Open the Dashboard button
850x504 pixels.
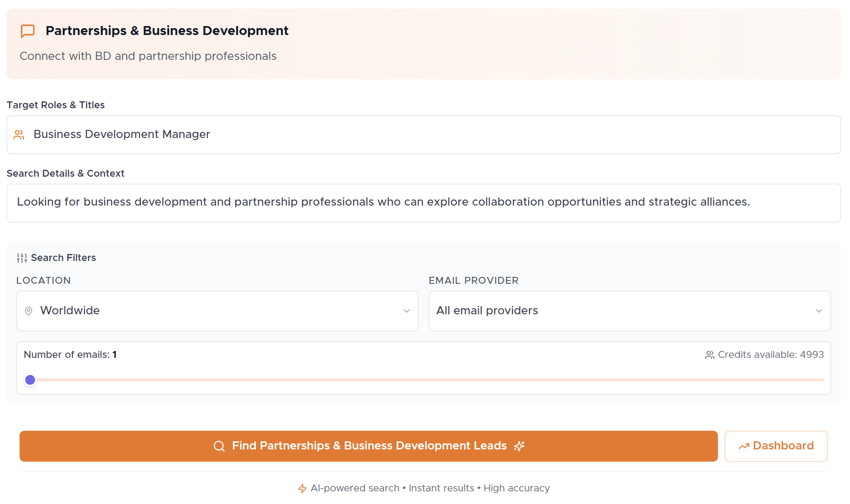point(776,446)
